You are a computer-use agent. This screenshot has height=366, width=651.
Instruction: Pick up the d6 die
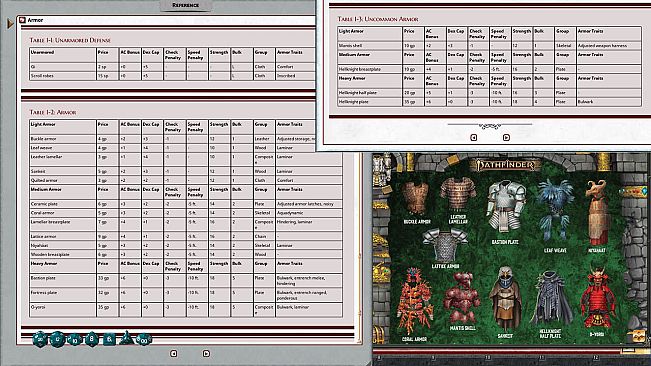pyautogui.click(x=109, y=339)
